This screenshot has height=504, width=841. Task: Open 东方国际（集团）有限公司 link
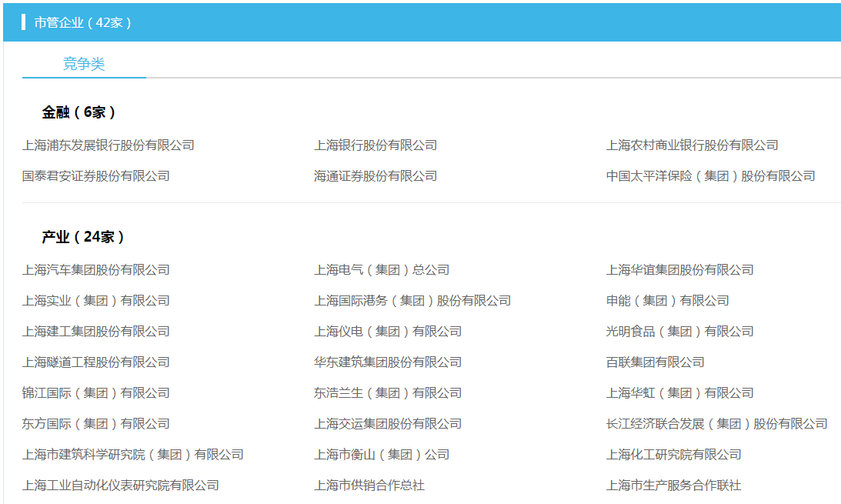pyautogui.click(x=96, y=423)
